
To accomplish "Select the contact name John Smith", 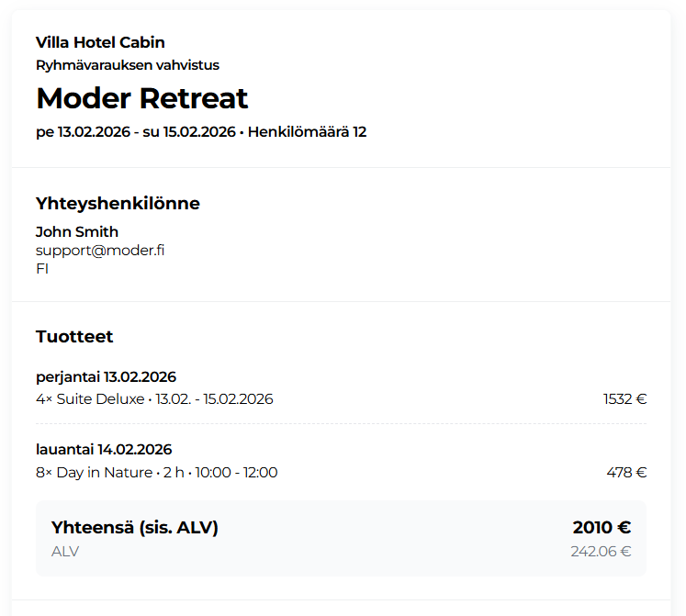I will coord(77,231).
